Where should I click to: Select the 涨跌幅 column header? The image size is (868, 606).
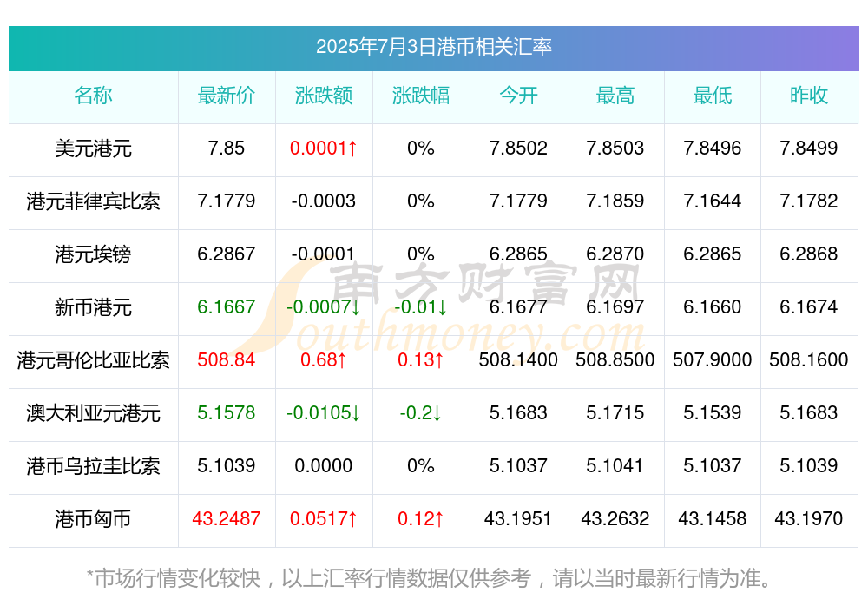point(421,96)
